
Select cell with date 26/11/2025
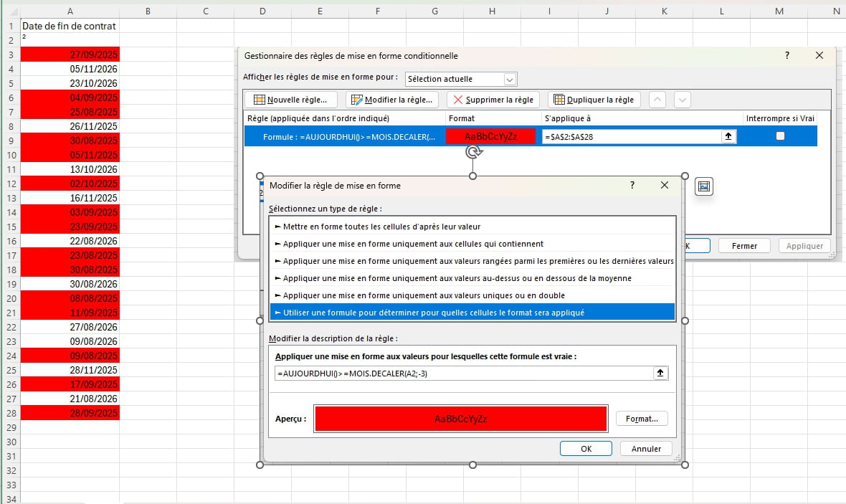tap(70, 126)
